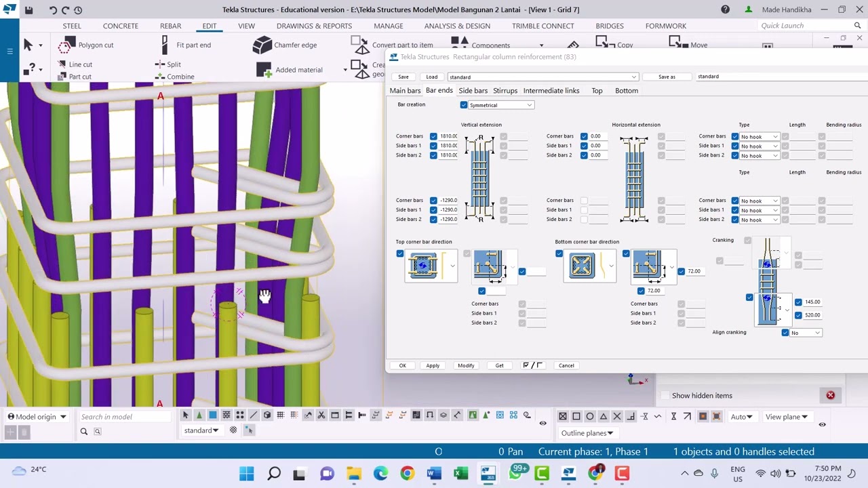Click the magnifier under Search in model
Image resolution: width=868 pixels, height=488 pixels.
click(x=84, y=431)
